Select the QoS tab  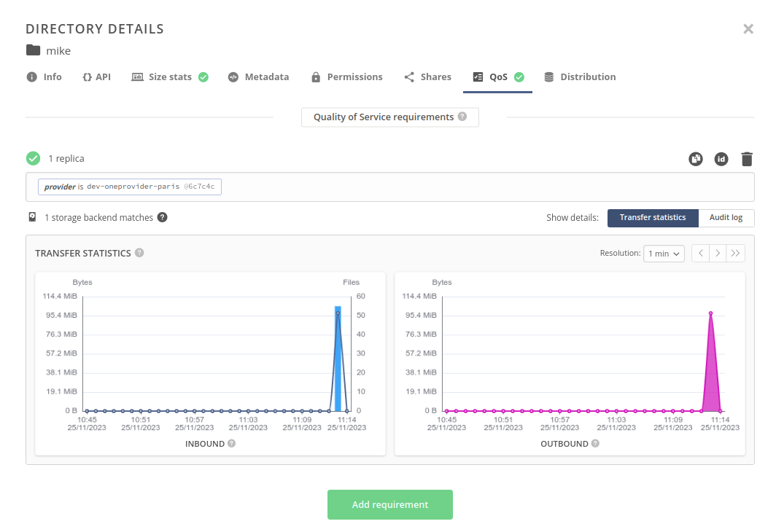pyautogui.click(x=498, y=77)
